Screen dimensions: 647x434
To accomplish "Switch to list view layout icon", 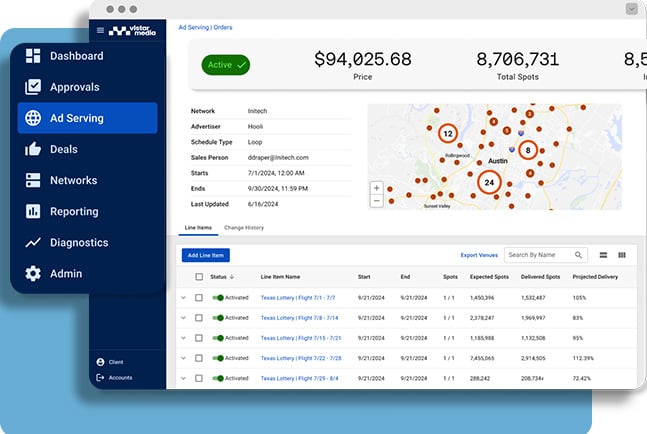I will pos(603,255).
